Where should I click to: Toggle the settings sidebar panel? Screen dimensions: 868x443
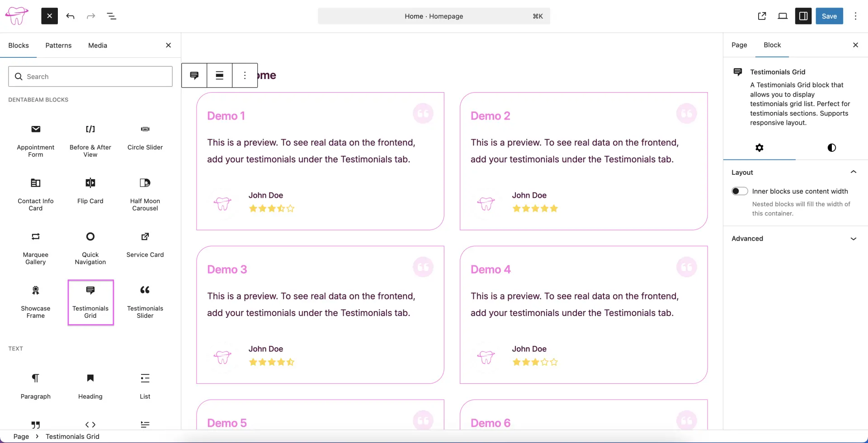[x=803, y=16]
